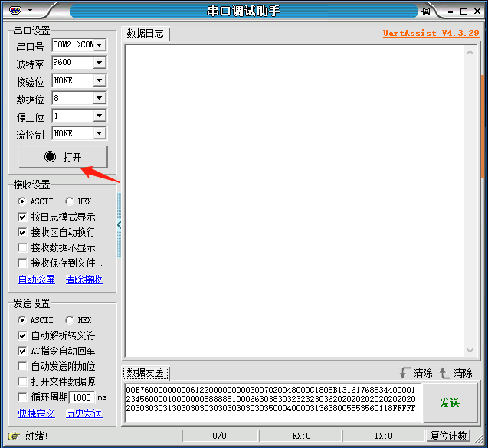The image size is (488, 448).
Task: Click the log scrollbar up arrow
Action: point(470,52)
